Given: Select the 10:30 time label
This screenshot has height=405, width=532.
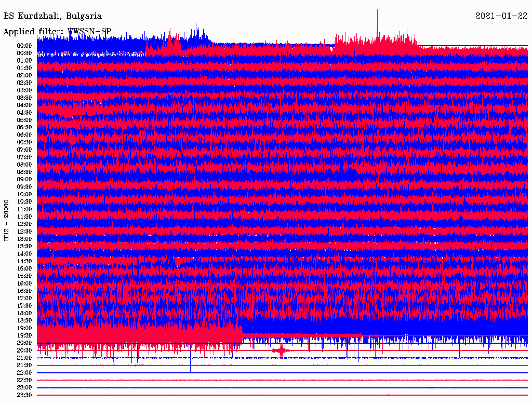Looking at the screenshot, I should coord(24,201).
